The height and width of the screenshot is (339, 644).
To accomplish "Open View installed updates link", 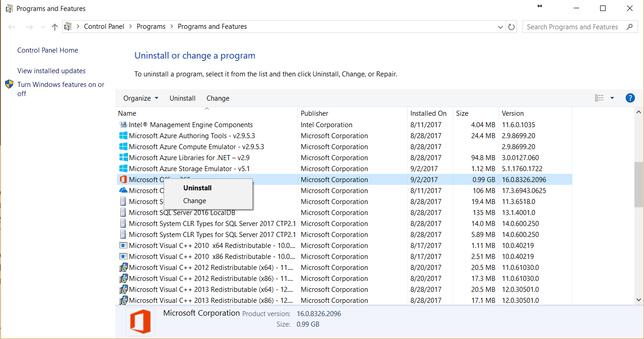I will click(51, 71).
